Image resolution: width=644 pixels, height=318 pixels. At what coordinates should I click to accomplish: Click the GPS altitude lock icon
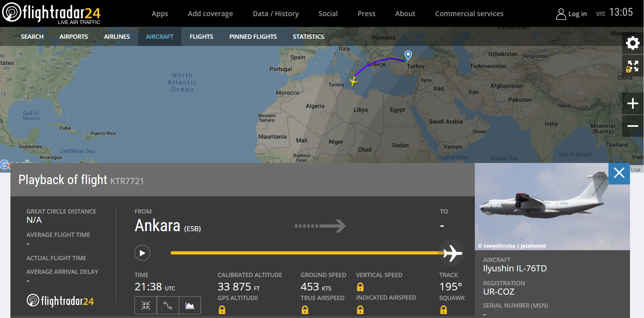pos(222,310)
